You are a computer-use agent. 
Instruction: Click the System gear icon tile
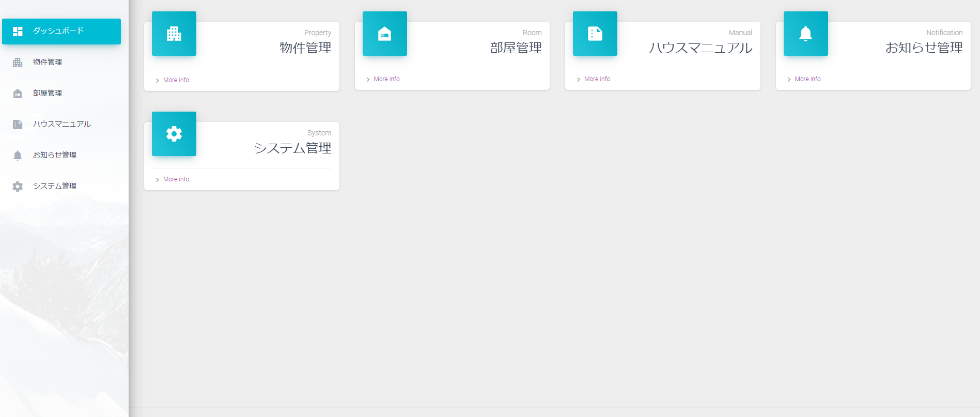174,134
